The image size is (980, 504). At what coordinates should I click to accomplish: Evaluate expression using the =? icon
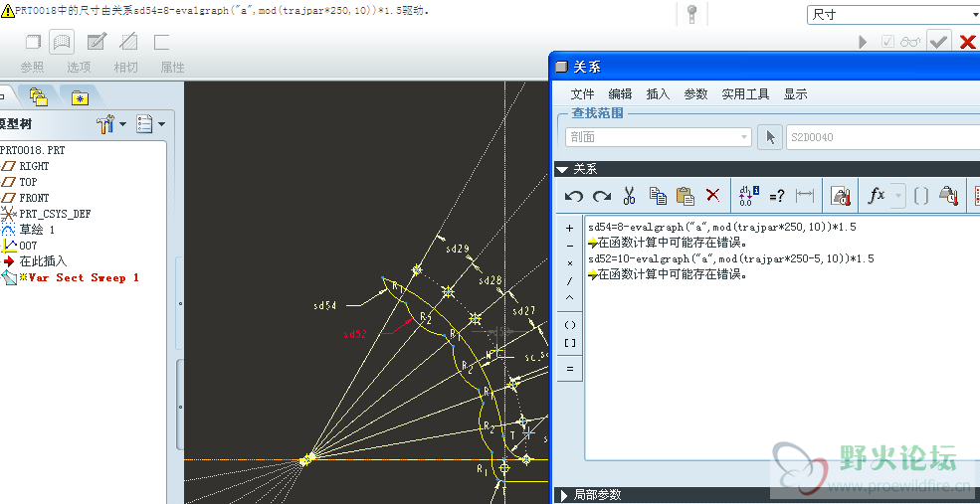[777, 196]
